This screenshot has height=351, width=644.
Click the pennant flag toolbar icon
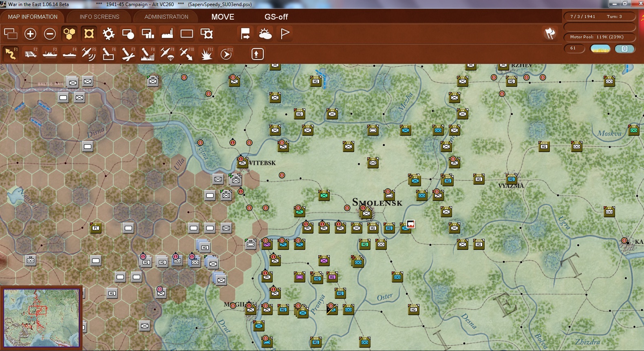coord(285,33)
